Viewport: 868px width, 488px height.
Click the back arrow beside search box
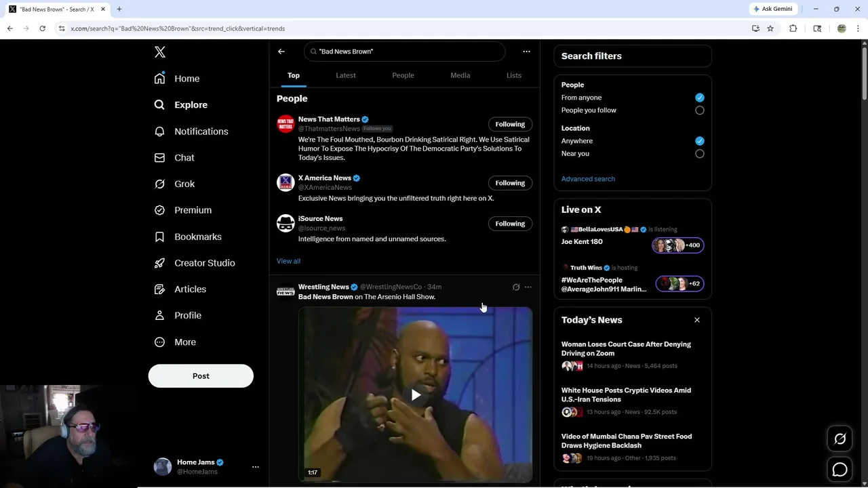281,52
